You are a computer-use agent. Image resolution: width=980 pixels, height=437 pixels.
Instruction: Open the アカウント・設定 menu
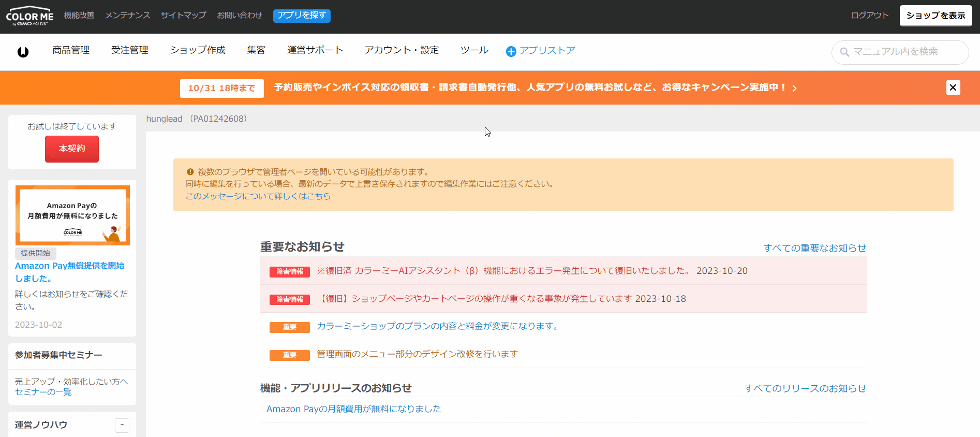402,50
